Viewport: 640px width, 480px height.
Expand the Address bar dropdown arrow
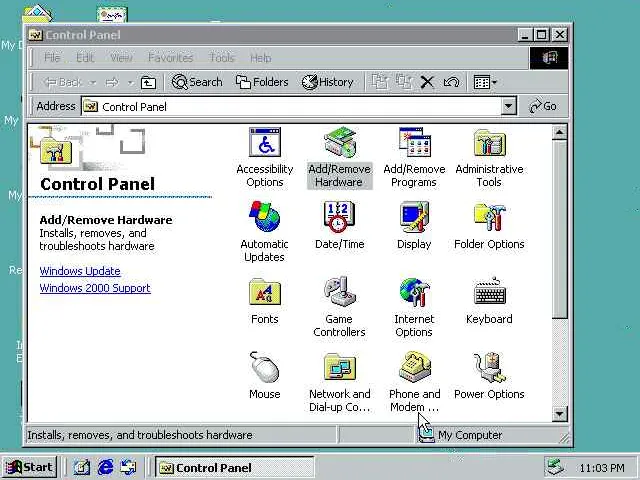[508, 107]
